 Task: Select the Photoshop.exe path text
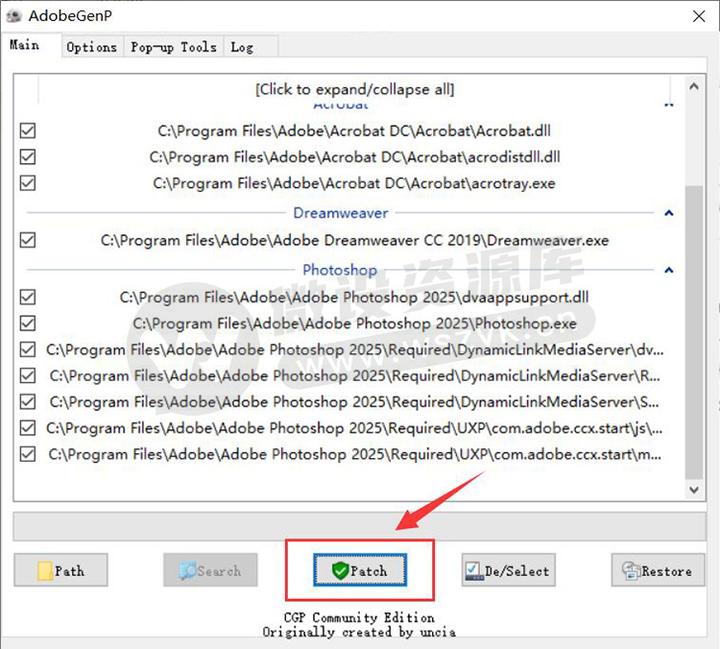(x=354, y=323)
